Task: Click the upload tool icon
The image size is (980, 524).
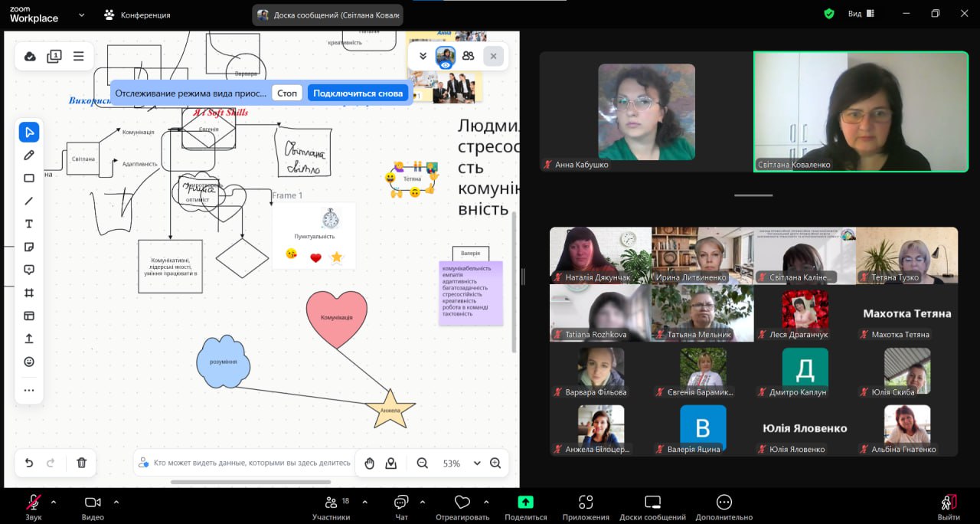Action: [29, 339]
